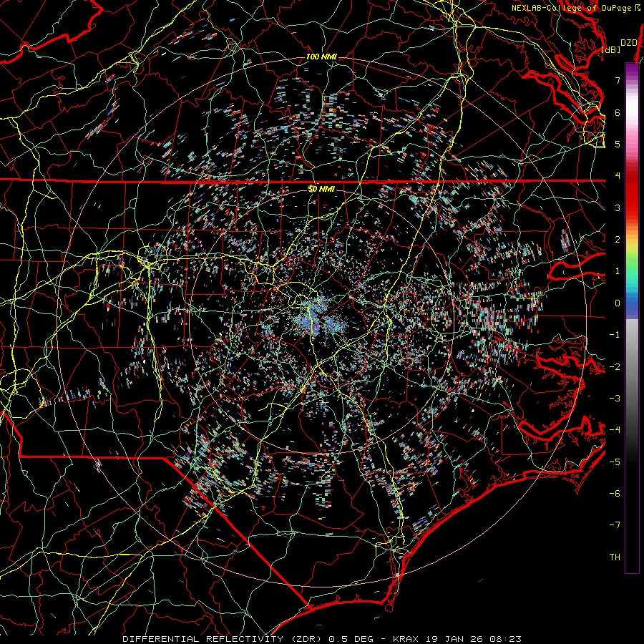Select the -6 dB scale tick label
The height and width of the screenshot is (644, 644).
pyautogui.click(x=615, y=493)
